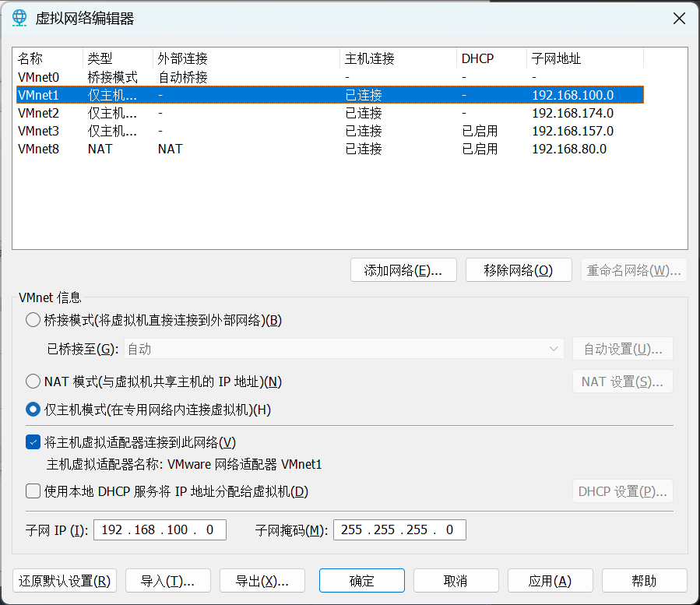Click the 类型 column header
The image size is (700, 605).
coord(118,58)
